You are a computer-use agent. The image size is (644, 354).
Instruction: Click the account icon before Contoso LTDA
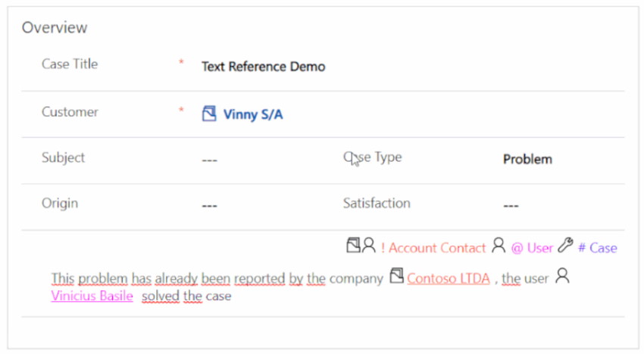click(x=396, y=275)
